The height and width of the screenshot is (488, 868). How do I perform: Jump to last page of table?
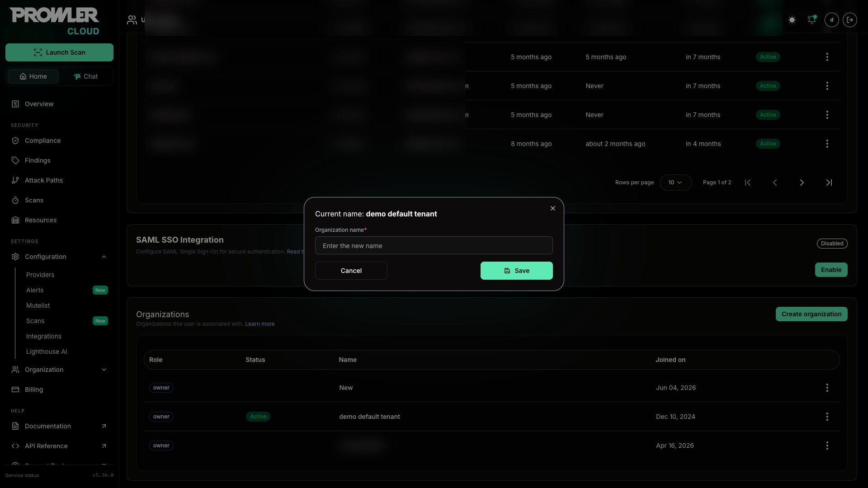pyautogui.click(x=829, y=183)
